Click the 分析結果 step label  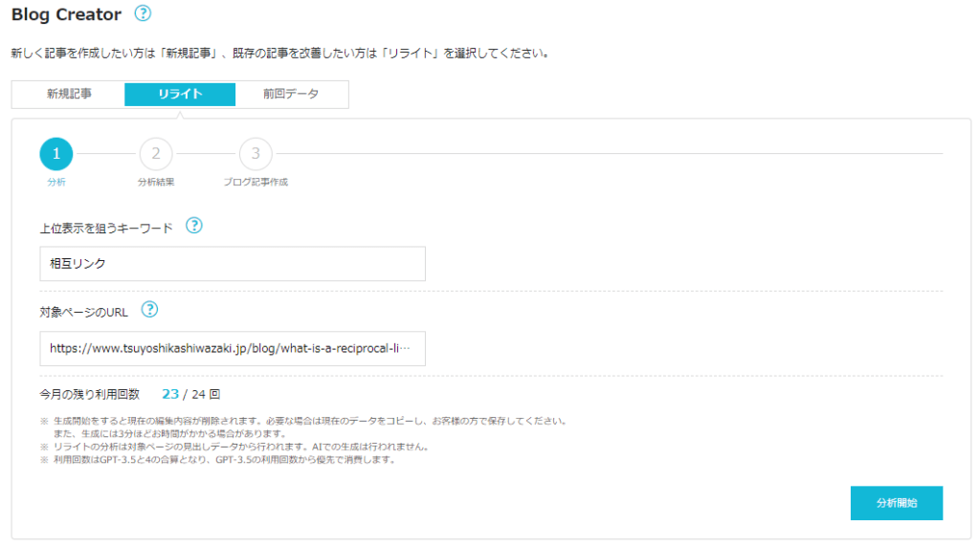(155, 182)
